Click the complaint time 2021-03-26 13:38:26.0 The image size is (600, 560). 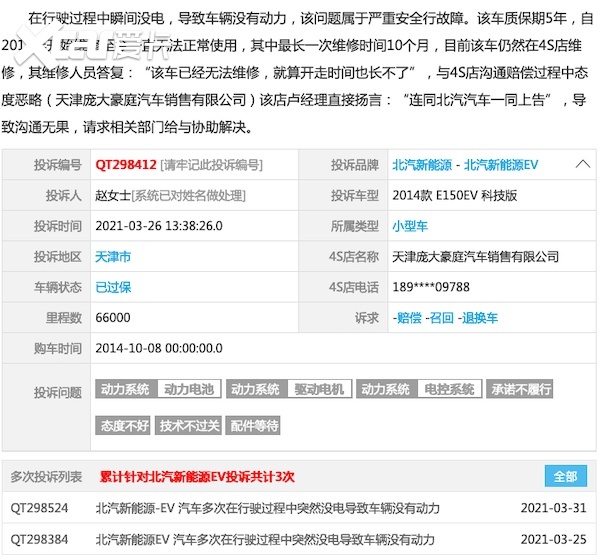pyautogui.click(x=159, y=226)
